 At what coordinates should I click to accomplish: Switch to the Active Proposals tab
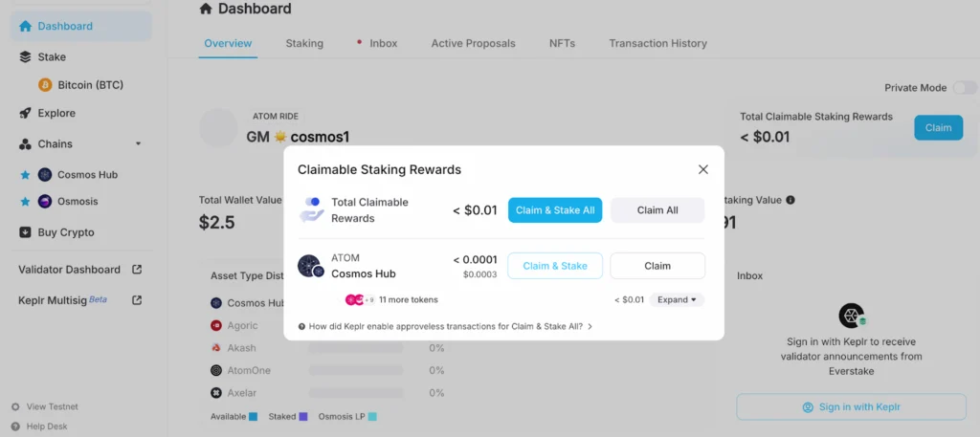[x=473, y=43]
